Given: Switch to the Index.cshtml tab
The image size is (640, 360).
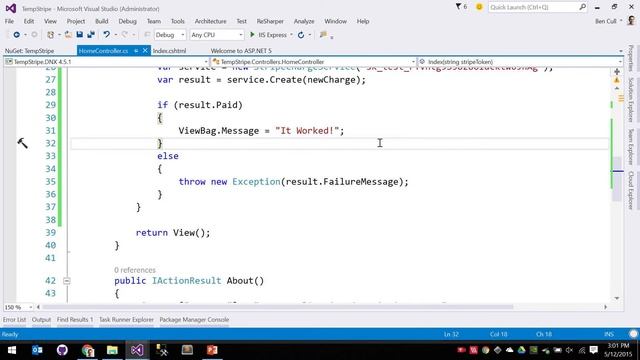Looking at the screenshot, I should pos(169,51).
